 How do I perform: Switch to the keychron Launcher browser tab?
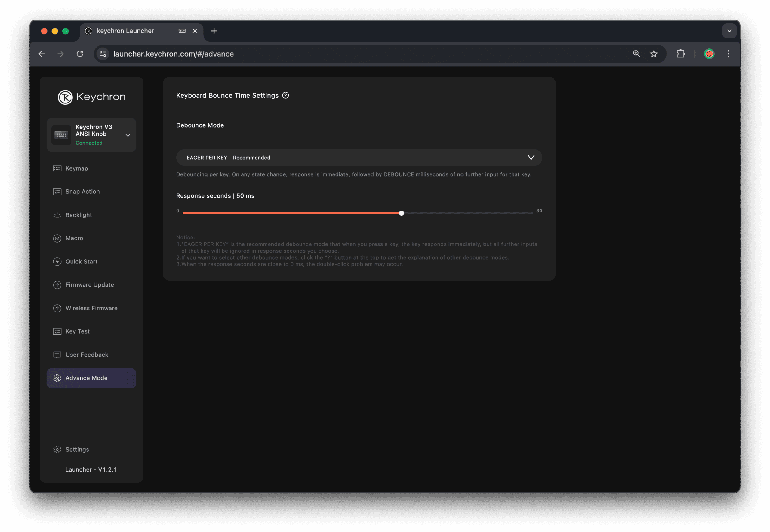[125, 31]
